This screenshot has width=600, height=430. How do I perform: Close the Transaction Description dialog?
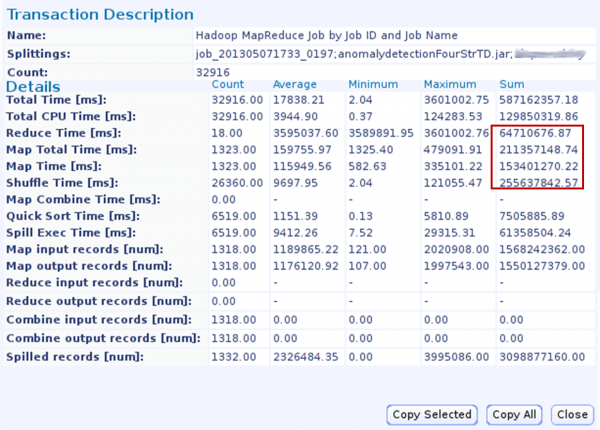coord(572,415)
